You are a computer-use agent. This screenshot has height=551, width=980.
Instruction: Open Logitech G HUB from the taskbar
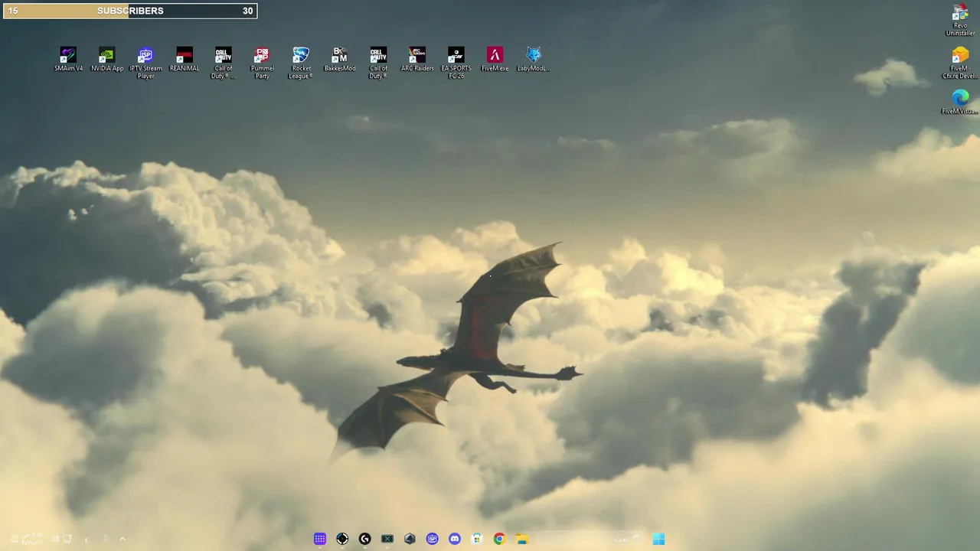[x=364, y=539]
